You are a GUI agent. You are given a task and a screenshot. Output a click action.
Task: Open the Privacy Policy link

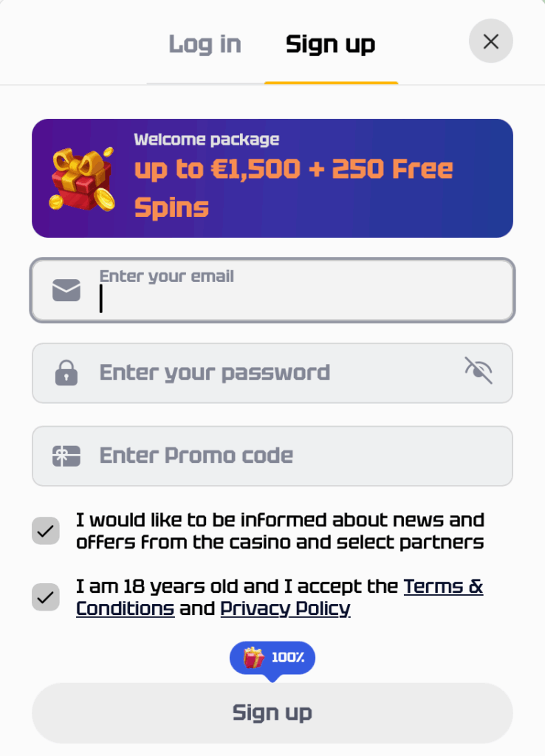tap(285, 608)
